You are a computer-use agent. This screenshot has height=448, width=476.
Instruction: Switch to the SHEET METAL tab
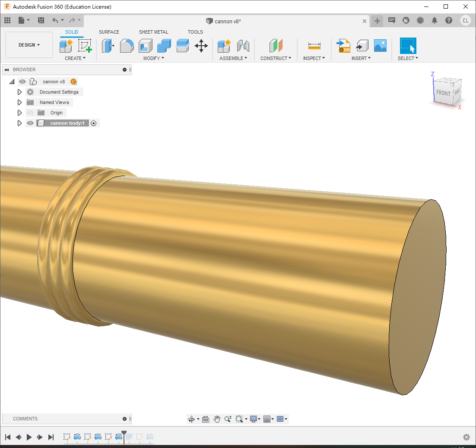click(153, 32)
